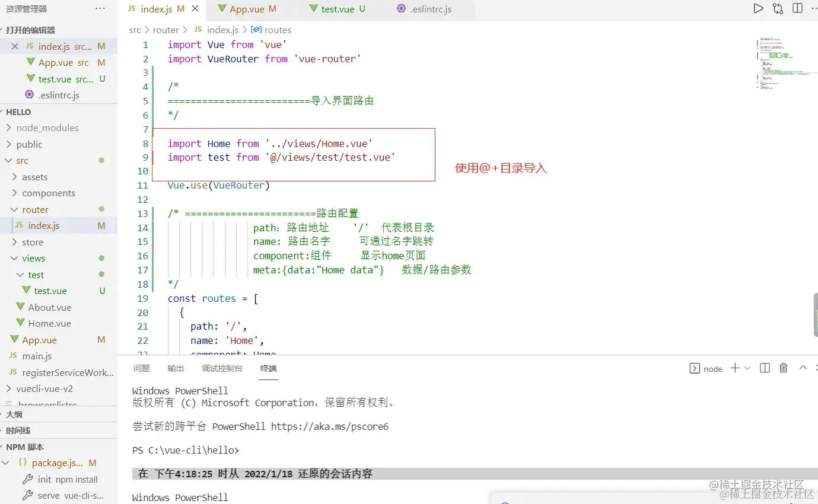Select 终端 panel tab
Image resolution: width=818 pixels, height=504 pixels.
click(x=268, y=368)
